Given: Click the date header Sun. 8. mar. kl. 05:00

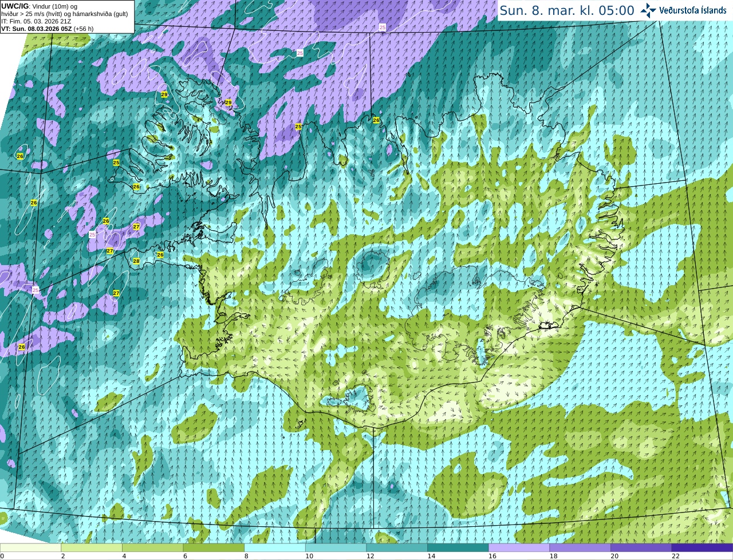Looking at the screenshot, I should coord(567,10).
